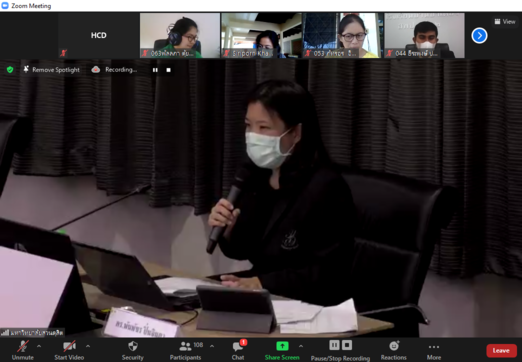Expand video options arrow beside Start Video
The height and width of the screenshot is (362, 522).
[x=88, y=346]
